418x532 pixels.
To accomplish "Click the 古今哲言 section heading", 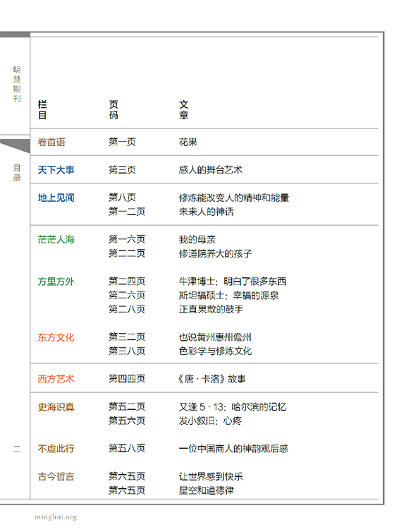I will pos(56,477).
